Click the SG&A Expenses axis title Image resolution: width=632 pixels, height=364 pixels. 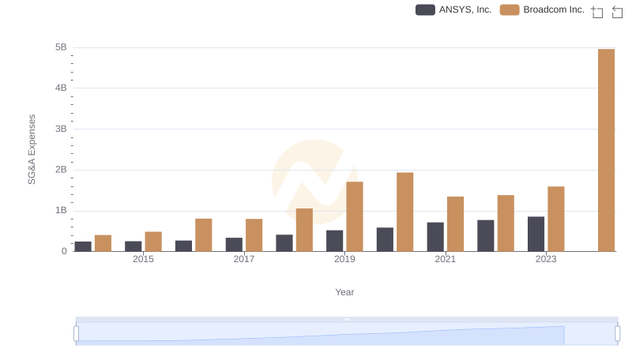coord(32,149)
